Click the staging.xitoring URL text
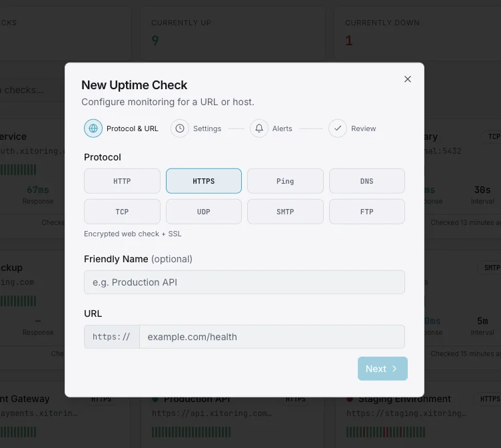 [x=406, y=413]
